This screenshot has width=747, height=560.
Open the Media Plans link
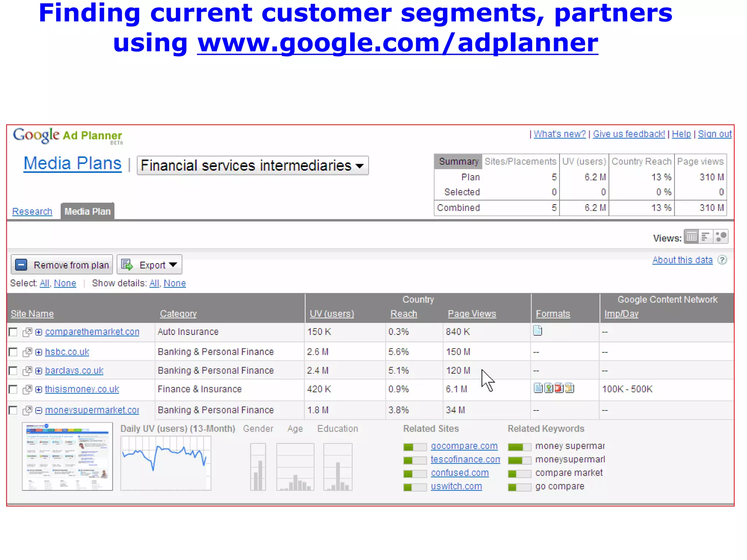(x=73, y=163)
